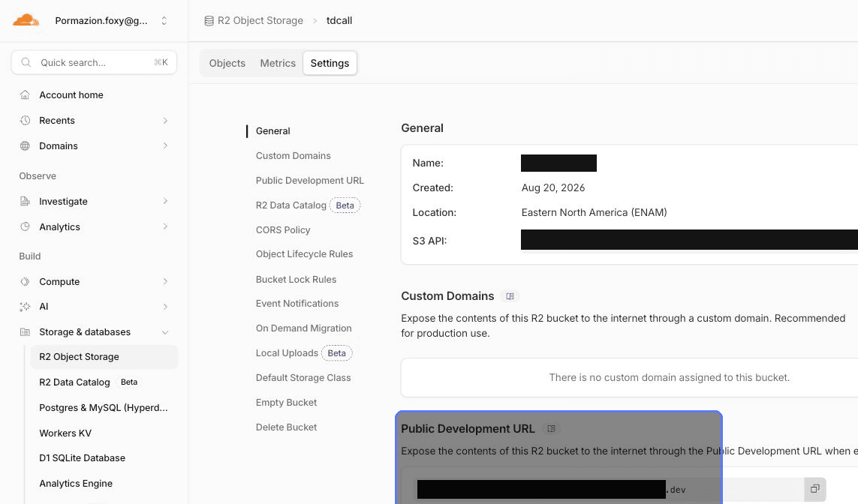858x504 pixels.
Task: Jump to CORS Policy
Action: coord(283,230)
